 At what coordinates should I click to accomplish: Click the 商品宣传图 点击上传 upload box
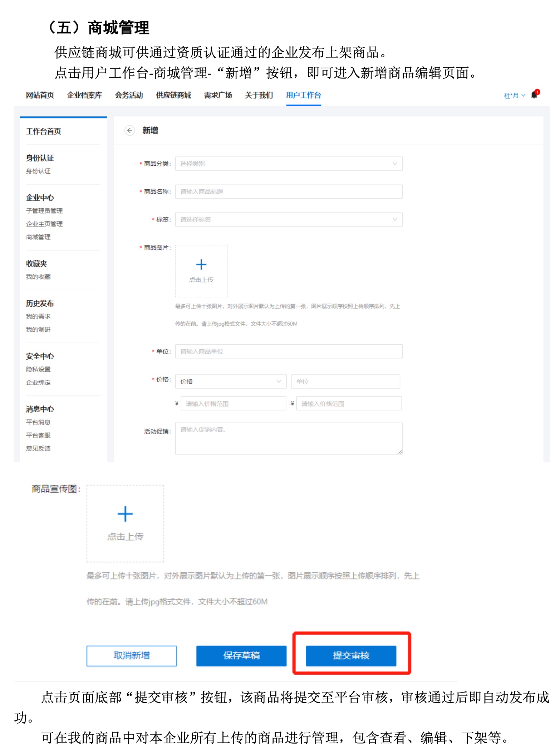[125, 524]
